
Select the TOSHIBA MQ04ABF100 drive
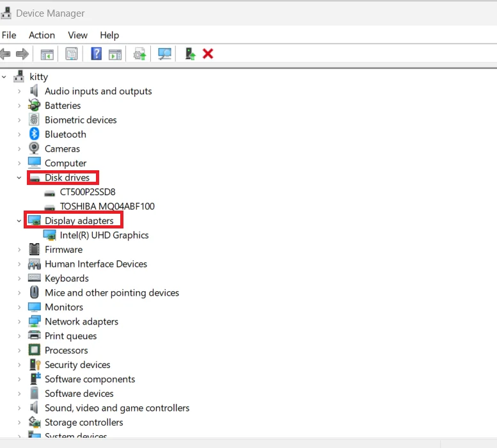tap(107, 207)
